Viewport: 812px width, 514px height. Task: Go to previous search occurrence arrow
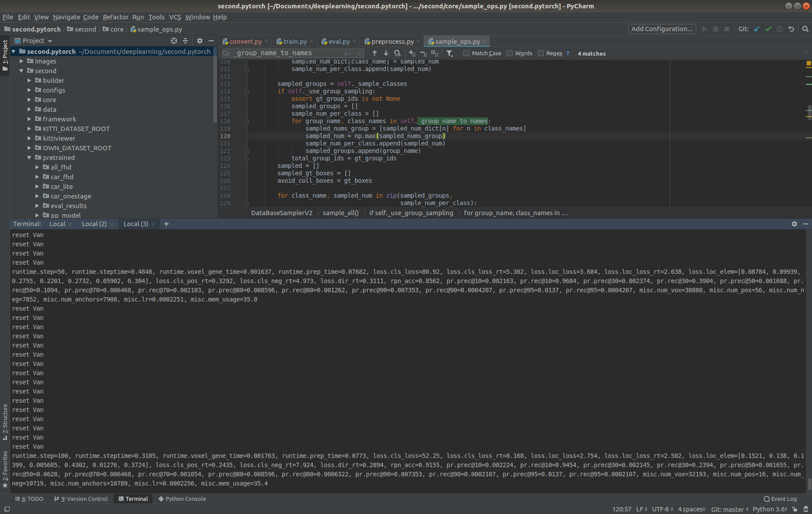pos(375,53)
